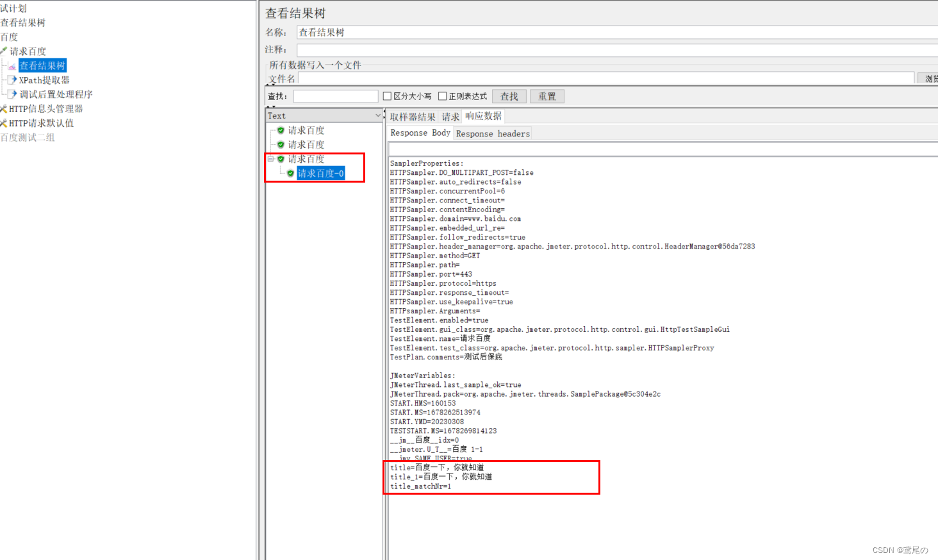Open the Text renderer dropdown
Viewport: 938px width, 560px height.
[x=378, y=116]
